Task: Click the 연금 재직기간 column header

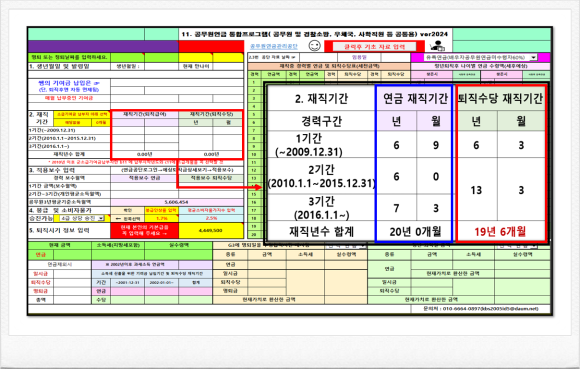Action: click(415, 98)
